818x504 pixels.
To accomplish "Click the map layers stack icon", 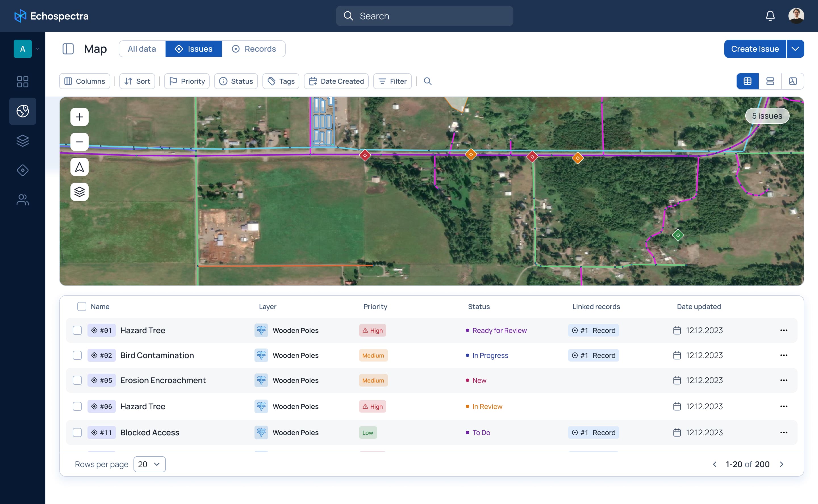I will pos(80,191).
